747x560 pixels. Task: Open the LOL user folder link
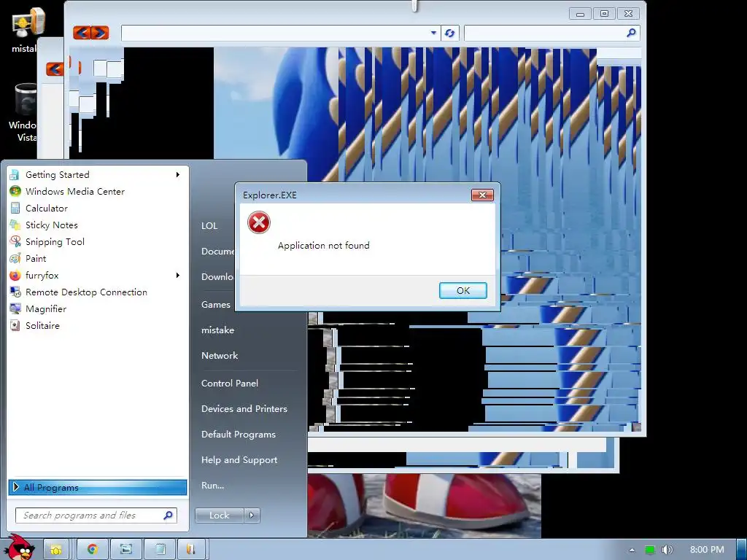click(209, 226)
